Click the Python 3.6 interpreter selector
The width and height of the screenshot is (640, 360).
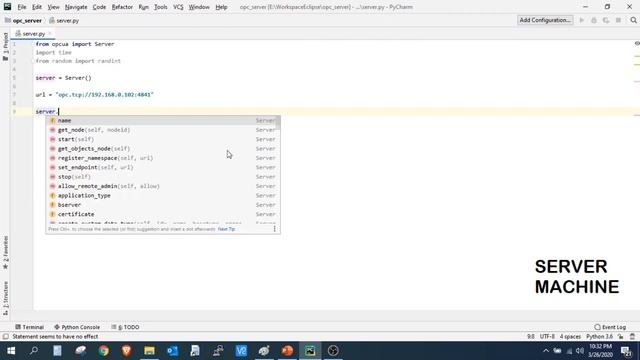[x=600, y=337]
